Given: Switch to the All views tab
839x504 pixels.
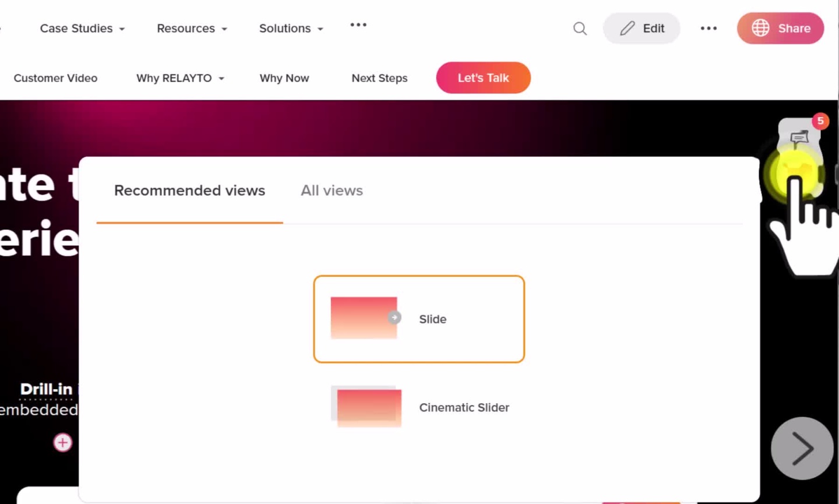Looking at the screenshot, I should [x=332, y=191].
